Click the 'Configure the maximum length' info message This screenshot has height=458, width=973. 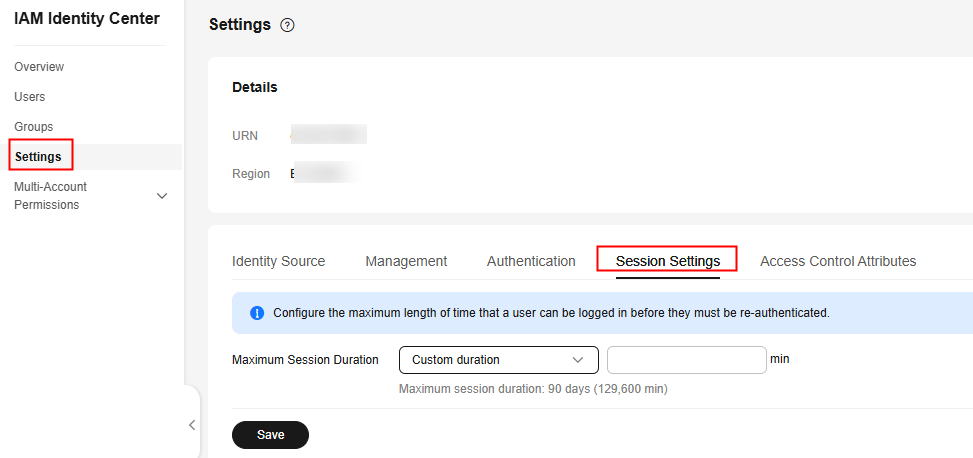pyautogui.click(x=552, y=313)
